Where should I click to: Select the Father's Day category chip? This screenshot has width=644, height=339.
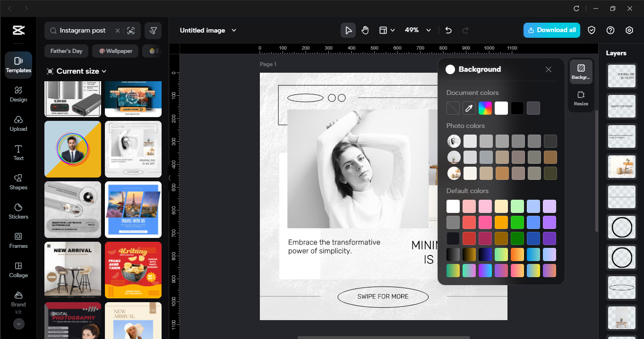[66, 51]
